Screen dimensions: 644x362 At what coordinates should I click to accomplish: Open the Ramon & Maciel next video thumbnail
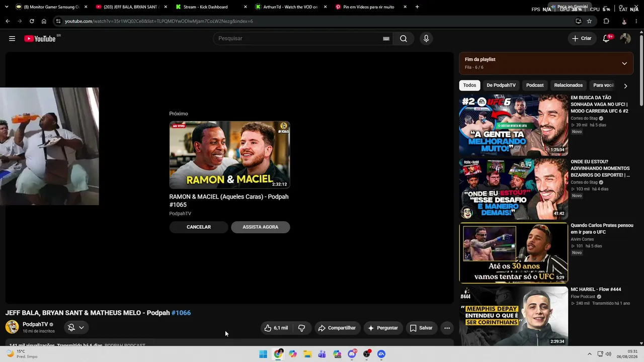pyautogui.click(x=229, y=155)
